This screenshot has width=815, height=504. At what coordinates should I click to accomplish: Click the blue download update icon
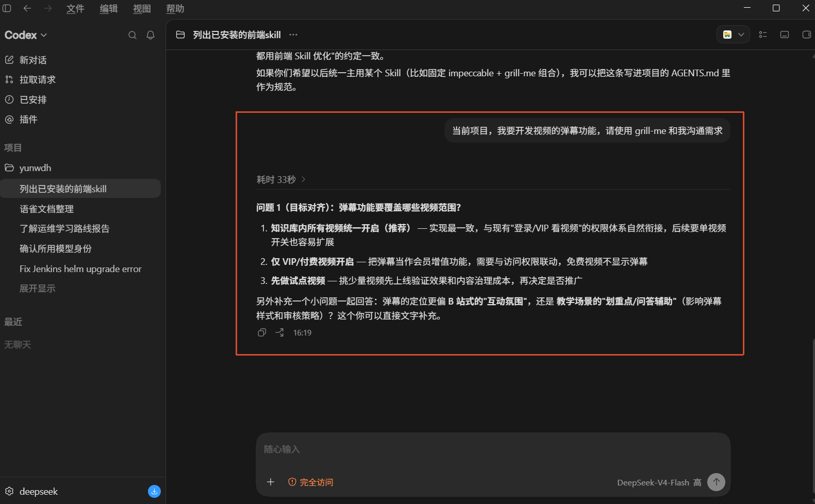tap(154, 491)
